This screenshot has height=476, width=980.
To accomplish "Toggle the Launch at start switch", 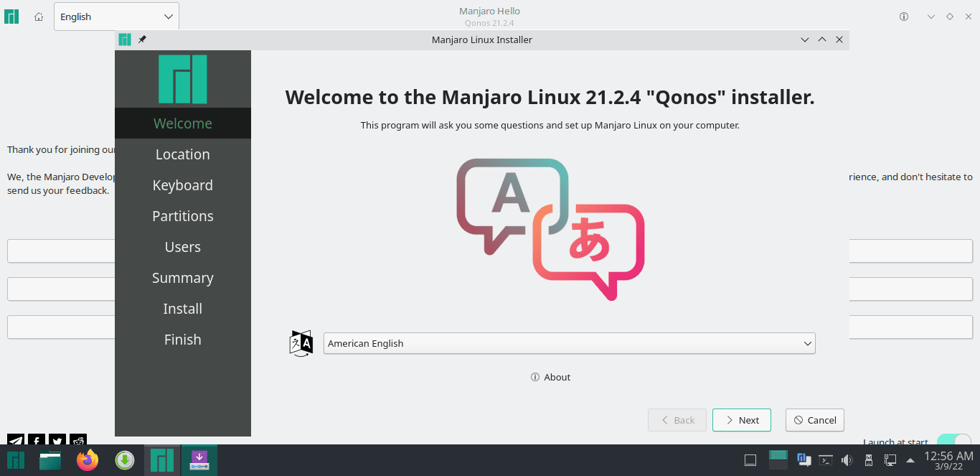I will tap(953, 441).
